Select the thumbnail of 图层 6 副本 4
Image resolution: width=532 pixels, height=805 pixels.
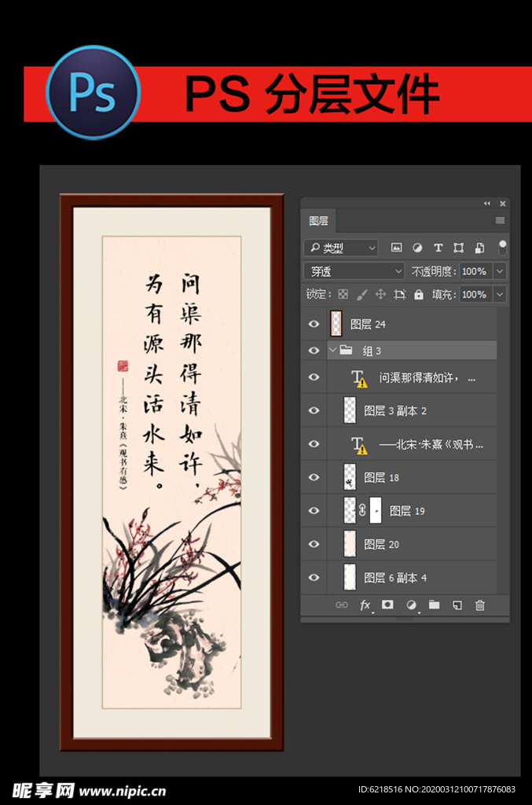point(350,577)
